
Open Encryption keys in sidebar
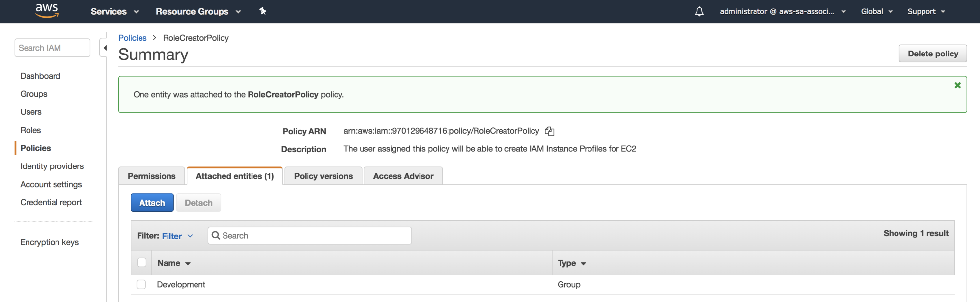pyautogui.click(x=50, y=242)
